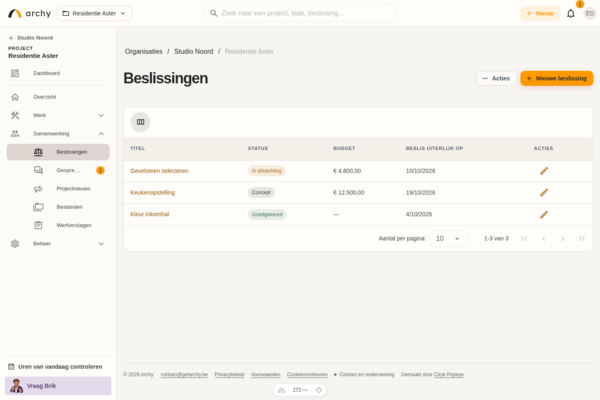This screenshot has height=400, width=600.
Task: Create a Nieuwe beslissing
Action: click(557, 78)
